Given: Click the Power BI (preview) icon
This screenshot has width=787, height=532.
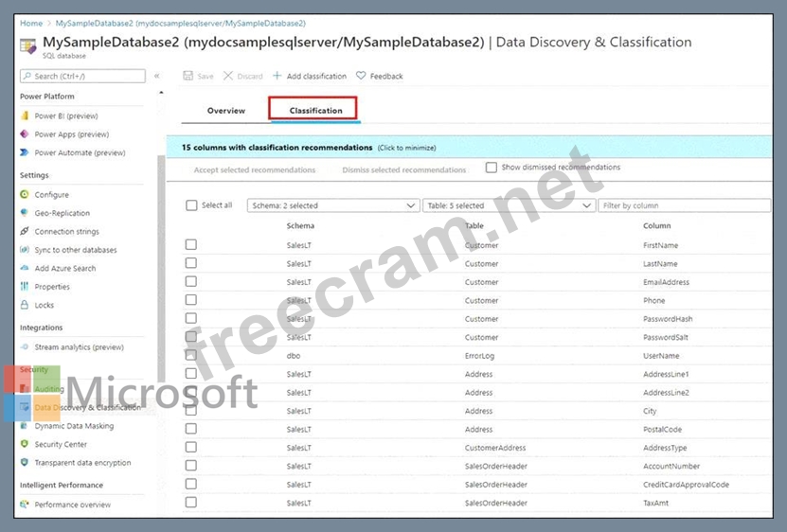Looking at the screenshot, I should (25, 115).
